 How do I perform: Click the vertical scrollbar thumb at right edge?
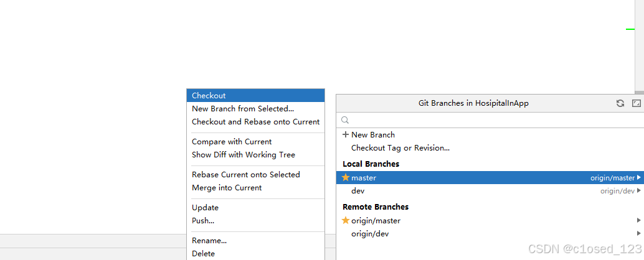639,93
